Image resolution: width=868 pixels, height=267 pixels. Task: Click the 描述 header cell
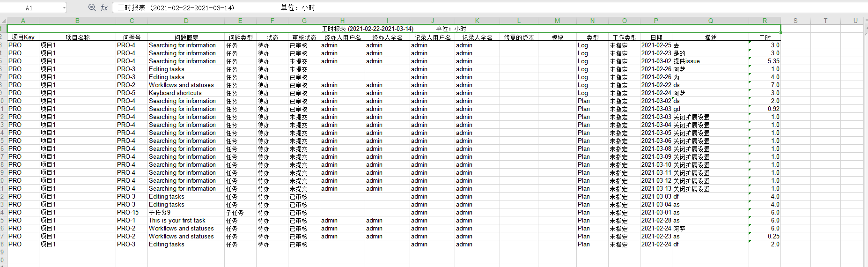pyautogui.click(x=710, y=37)
